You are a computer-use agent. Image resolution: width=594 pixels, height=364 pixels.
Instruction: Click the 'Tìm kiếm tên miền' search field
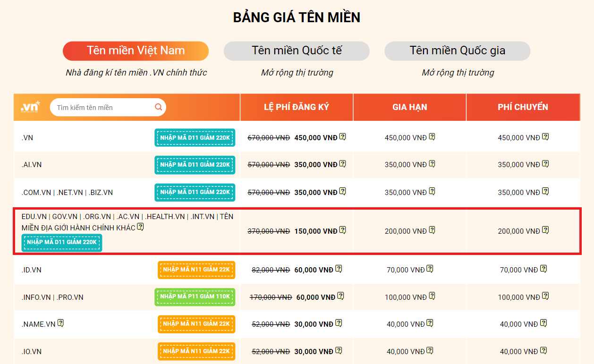pyautogui.click(x=102, y=108)
